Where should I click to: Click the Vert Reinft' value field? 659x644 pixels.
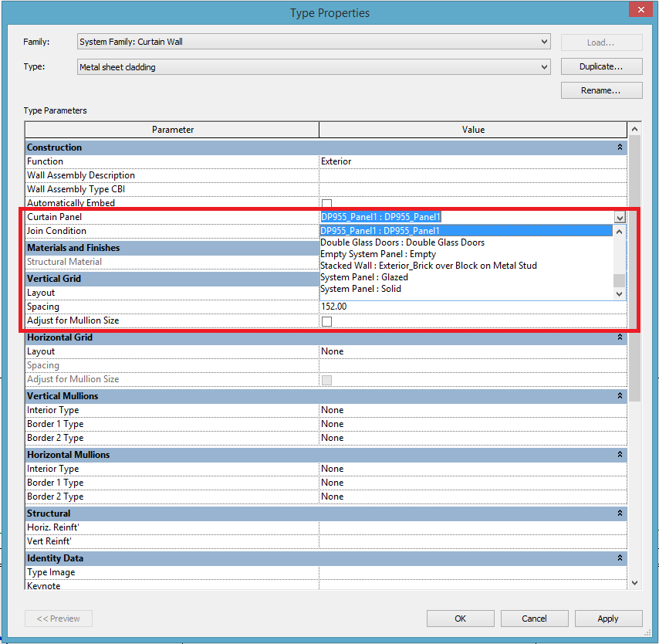(x=473, y=541)
